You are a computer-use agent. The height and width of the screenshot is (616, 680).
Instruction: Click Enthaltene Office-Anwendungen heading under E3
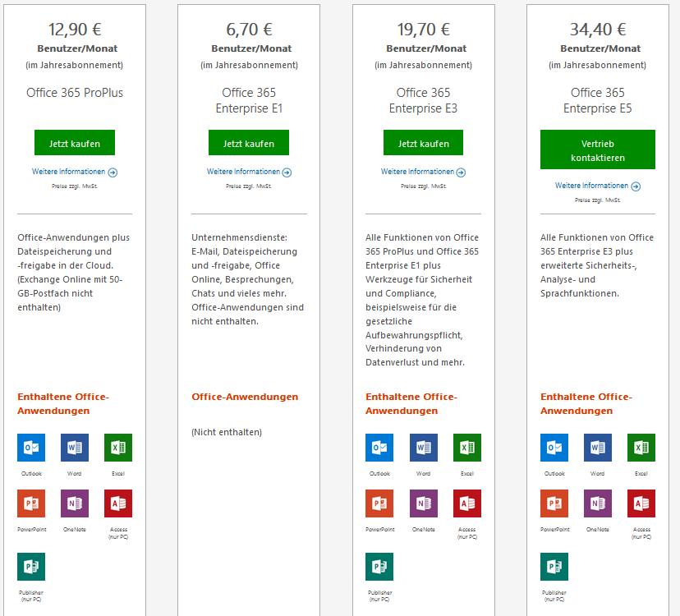[411, 403]
